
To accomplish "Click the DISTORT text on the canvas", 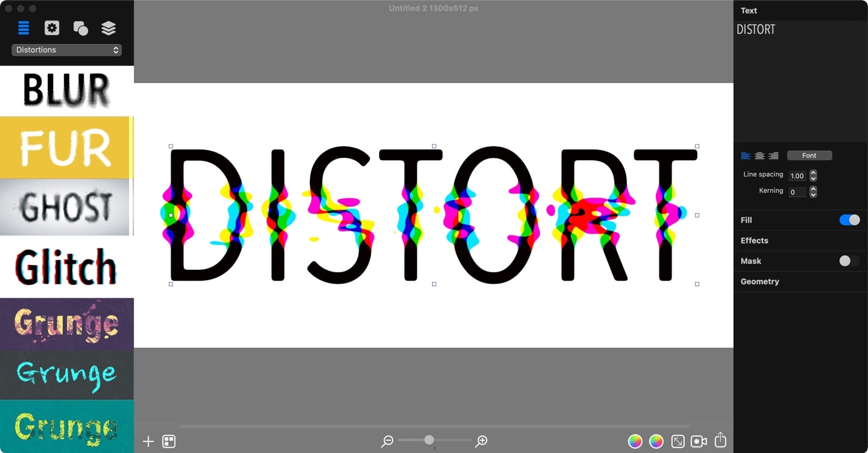I will (433, 215).
